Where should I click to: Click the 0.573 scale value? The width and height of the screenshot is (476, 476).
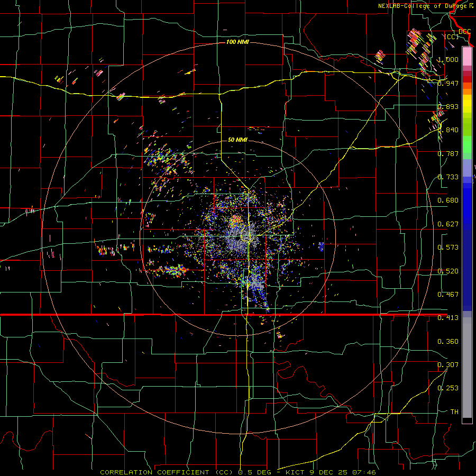point(448,248)
